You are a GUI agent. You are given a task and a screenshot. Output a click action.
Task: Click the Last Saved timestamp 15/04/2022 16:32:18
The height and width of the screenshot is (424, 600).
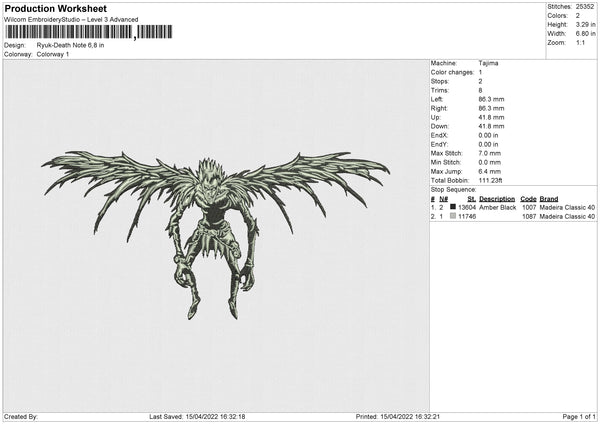[215, 417]
